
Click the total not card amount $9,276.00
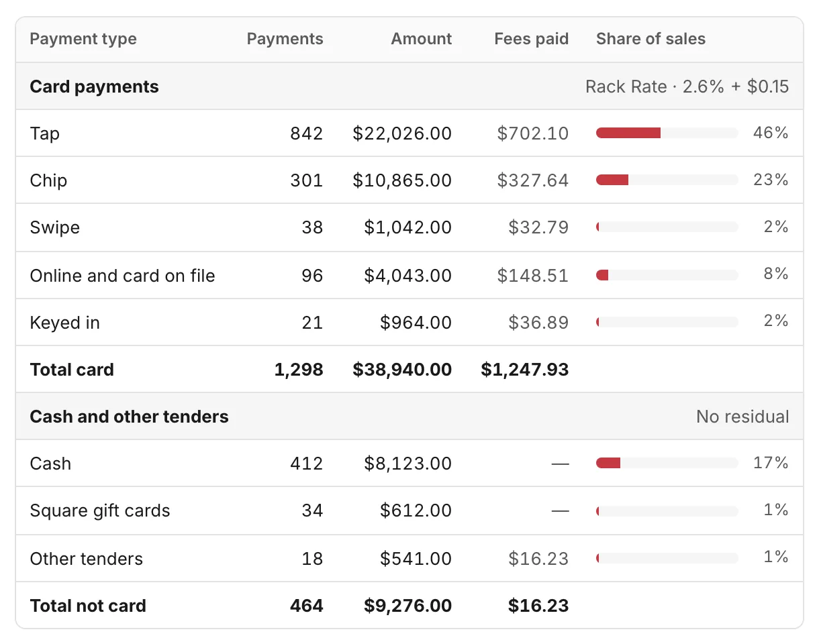(x=408, y=606)
